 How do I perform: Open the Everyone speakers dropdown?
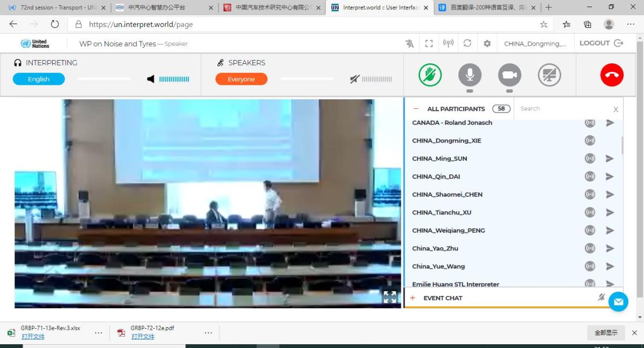click(x=241, y=79)
